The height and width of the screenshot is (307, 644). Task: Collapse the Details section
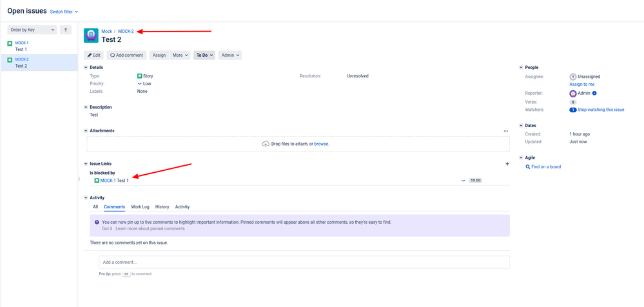tap(86, 68)
